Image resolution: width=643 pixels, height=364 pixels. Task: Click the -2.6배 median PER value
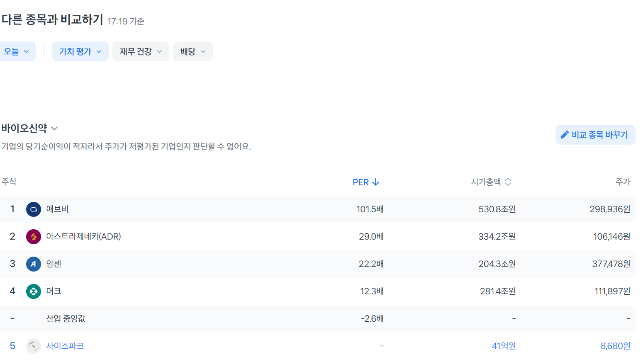[372, 318]
